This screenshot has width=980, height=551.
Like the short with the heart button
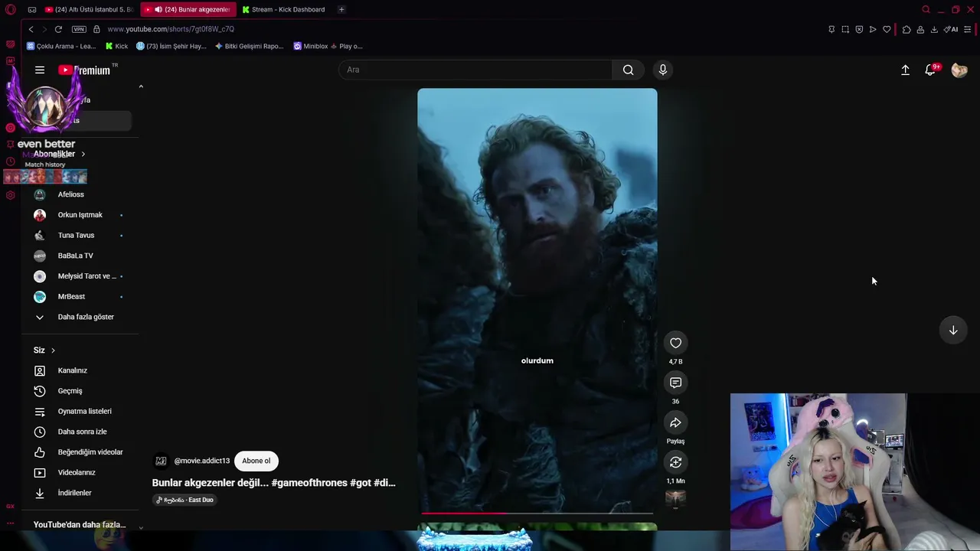(675, 343)
